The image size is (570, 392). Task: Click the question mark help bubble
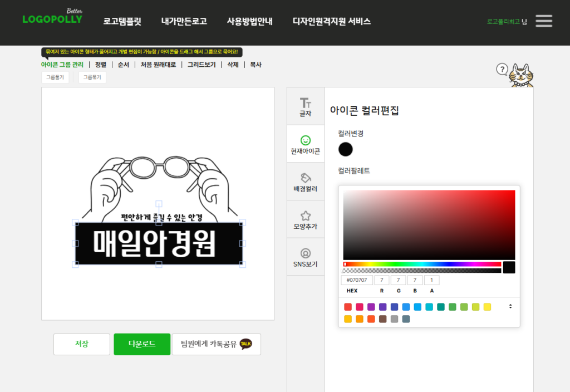[502, 69]
